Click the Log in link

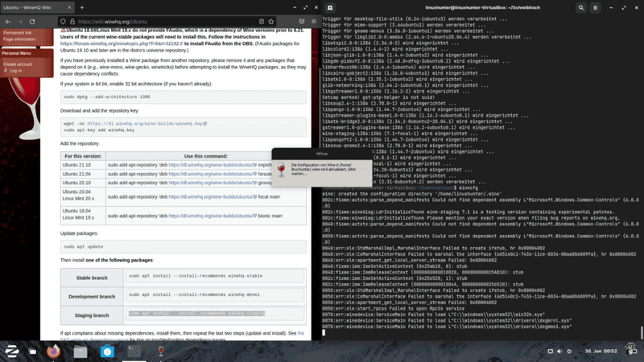tap(15, 71)
